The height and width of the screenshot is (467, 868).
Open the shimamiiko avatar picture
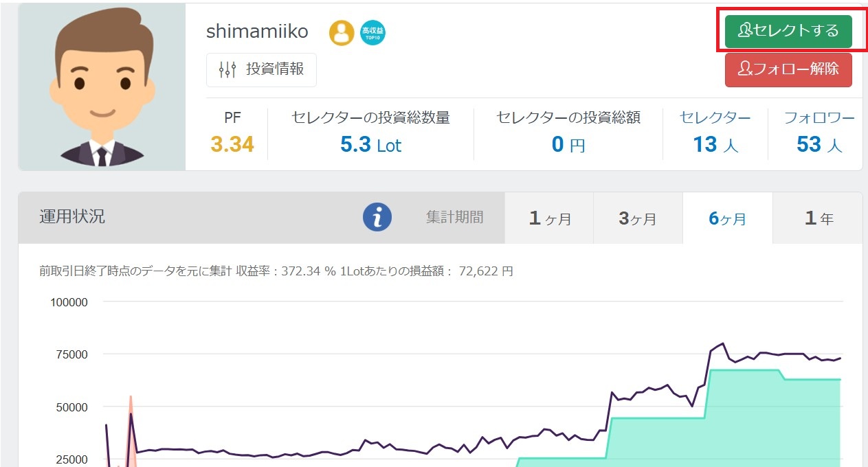[102, 87]
